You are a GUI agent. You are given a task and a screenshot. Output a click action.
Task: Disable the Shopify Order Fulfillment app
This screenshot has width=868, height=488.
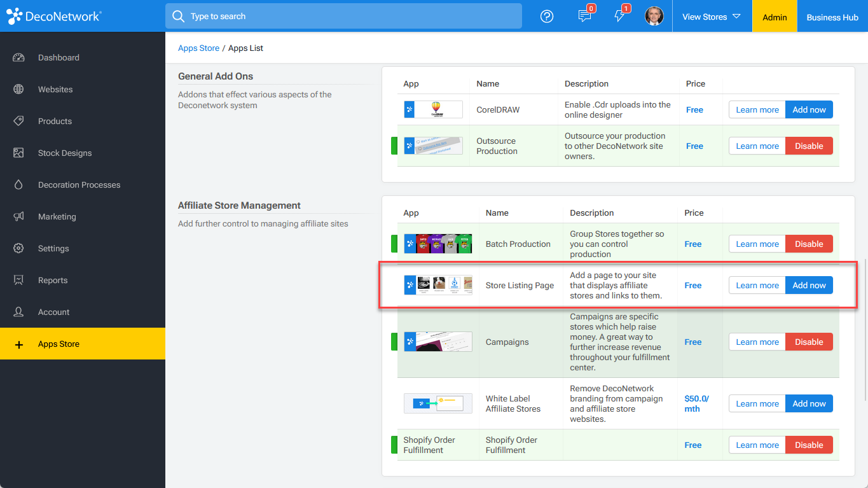809,445
